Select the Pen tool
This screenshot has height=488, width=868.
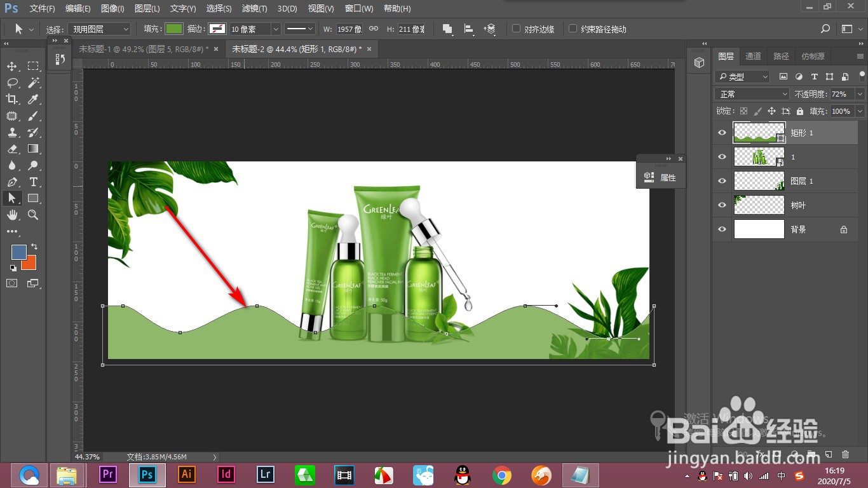[12, 182]
